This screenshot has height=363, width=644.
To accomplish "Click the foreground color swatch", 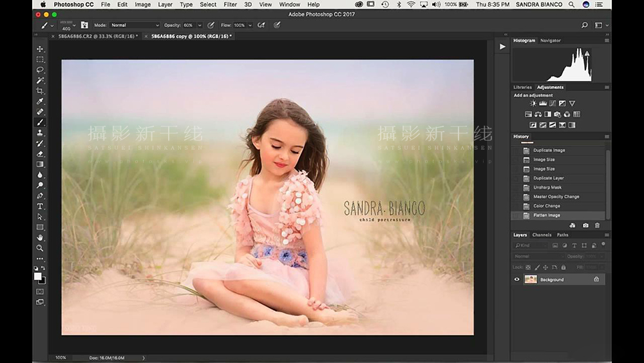I will pos(38,276).
